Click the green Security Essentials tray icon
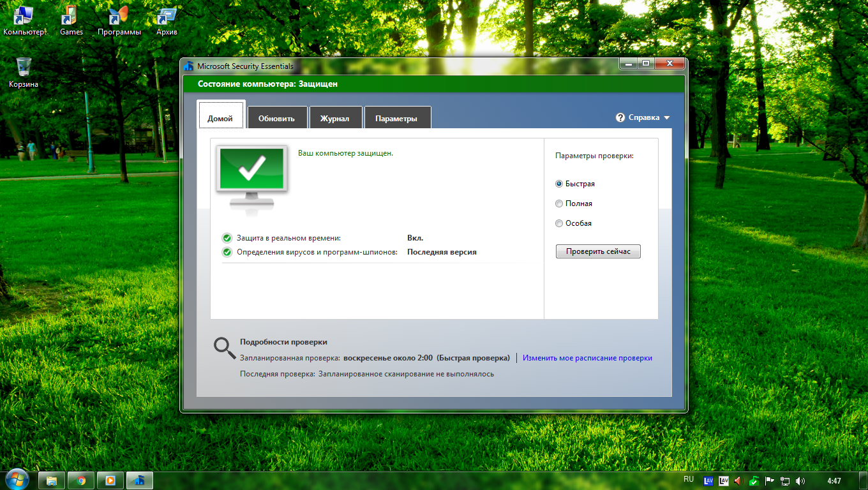The height and width of the screenshot is (490, 868). (x=754, y=480)
